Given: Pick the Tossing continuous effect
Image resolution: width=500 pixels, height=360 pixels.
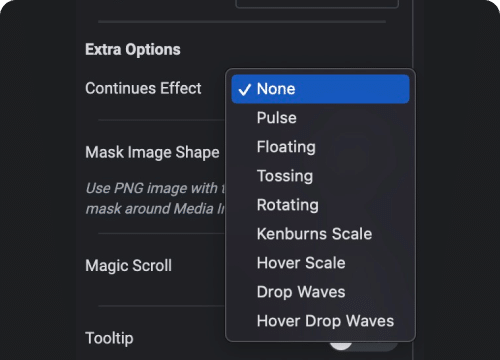Looking at the screenshot, I should point(320,176).
